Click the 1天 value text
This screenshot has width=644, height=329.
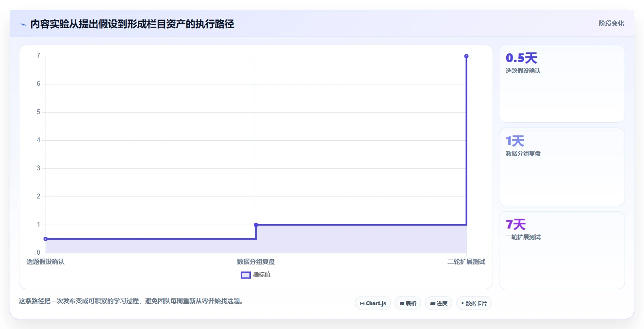[515, 141]
